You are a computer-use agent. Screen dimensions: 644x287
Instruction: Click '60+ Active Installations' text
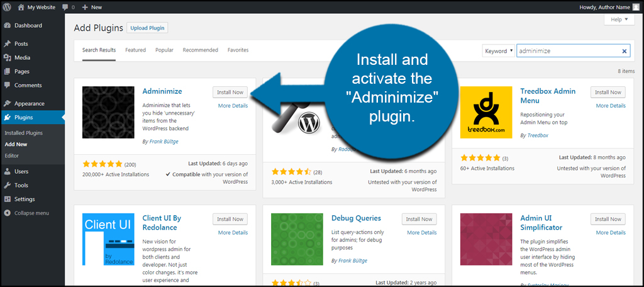(x=487, y=168)
